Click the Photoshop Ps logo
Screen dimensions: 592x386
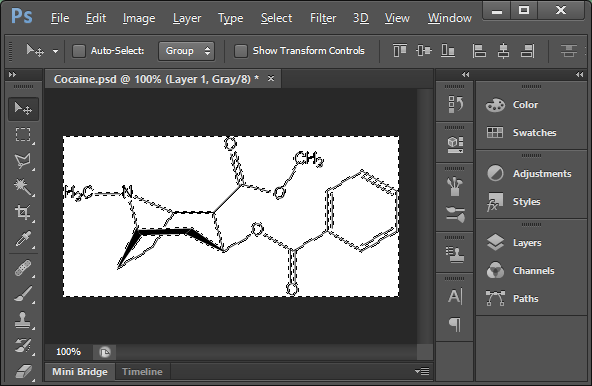point(22,16)
